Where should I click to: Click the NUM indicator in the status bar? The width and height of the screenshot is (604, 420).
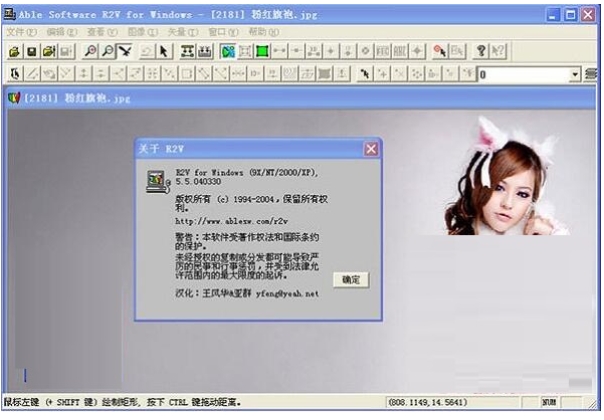[x=549, y=402]
